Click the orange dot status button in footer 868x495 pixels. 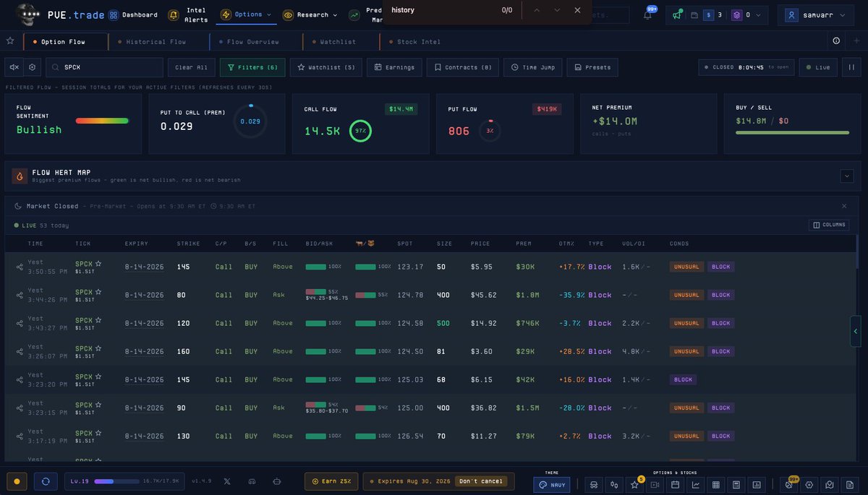[17, 481]
